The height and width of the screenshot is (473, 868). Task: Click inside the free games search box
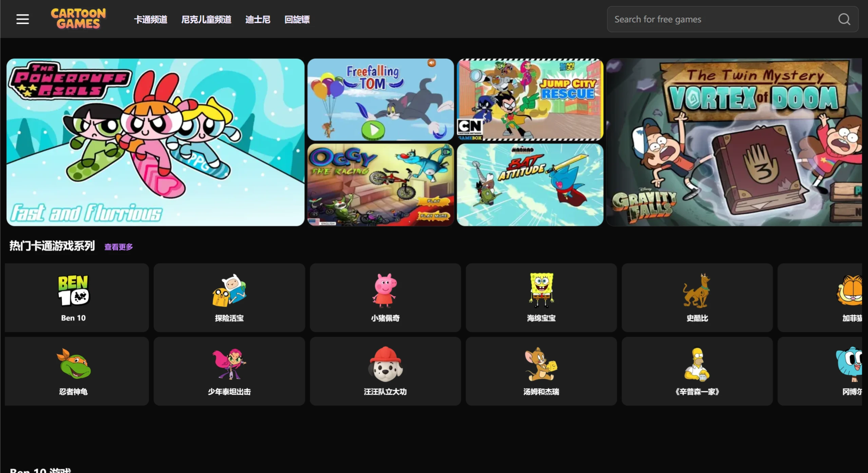click(x=713, y=19)
